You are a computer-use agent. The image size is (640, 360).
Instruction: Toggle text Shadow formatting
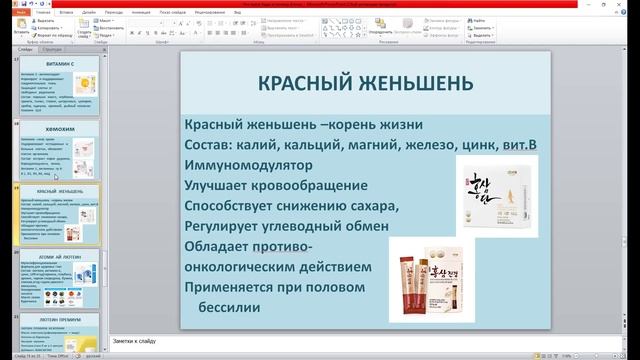pyautogui.click(x=156, y=33)
